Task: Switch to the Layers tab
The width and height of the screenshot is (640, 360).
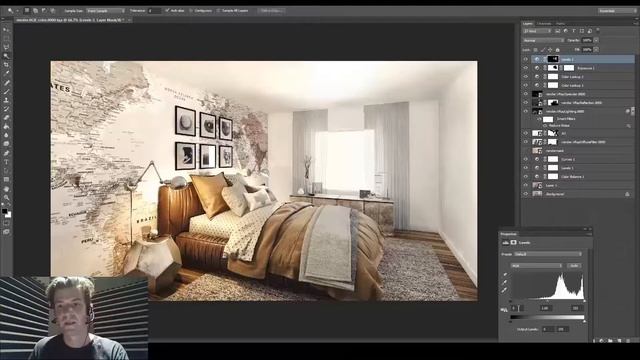Action: click(528, 24)
